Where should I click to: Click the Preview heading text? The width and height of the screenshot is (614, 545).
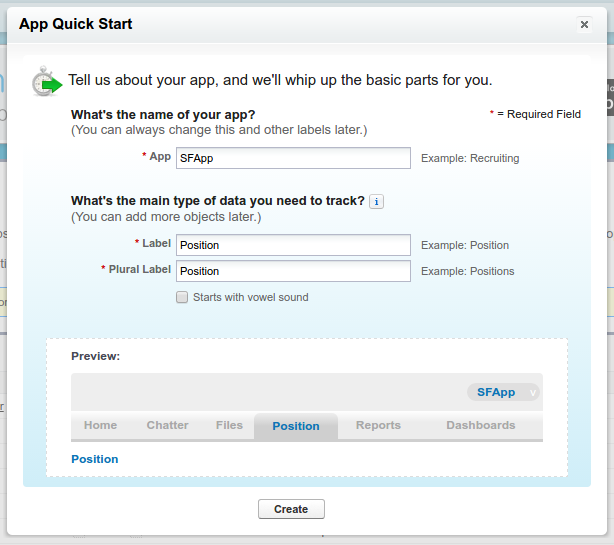coord(95,356)
